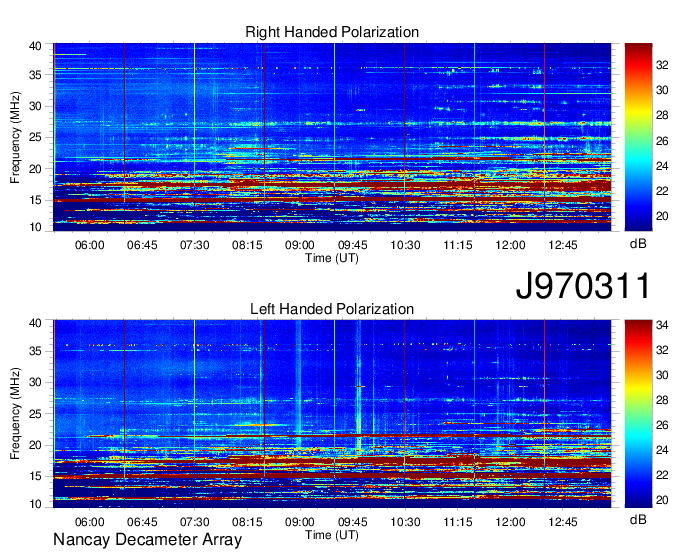Click 10 frequency tick on Right Handed plot
The image size is (680, 552).
(35, 227)
